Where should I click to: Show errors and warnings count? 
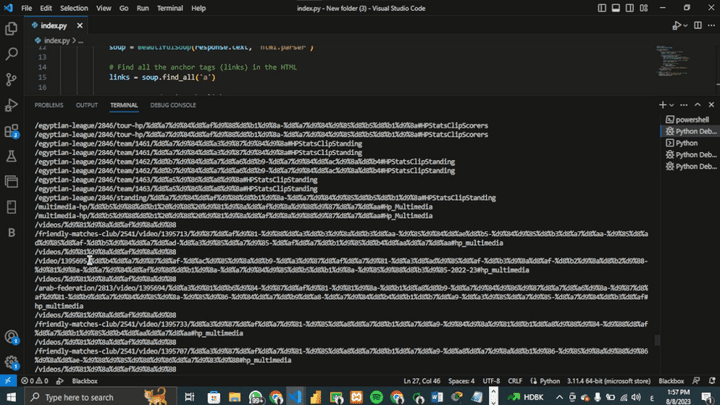click(34, 381)
